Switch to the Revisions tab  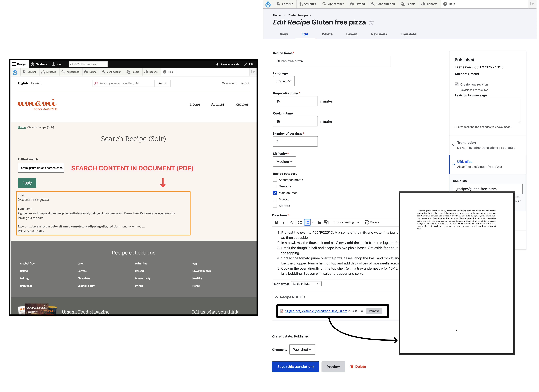[379, 34]
